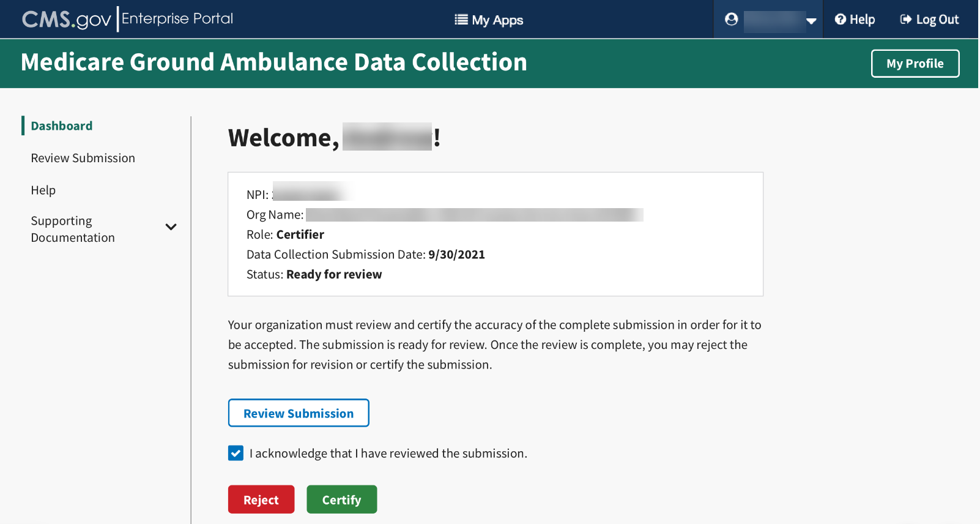Open the My Profile button
Screen dimensions: 980x524
pos(915,64)
